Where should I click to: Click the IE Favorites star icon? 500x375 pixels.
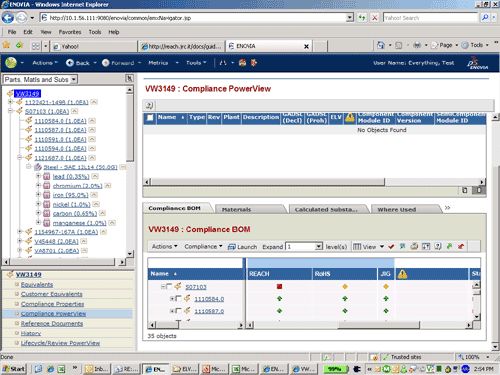coord(6,45)
